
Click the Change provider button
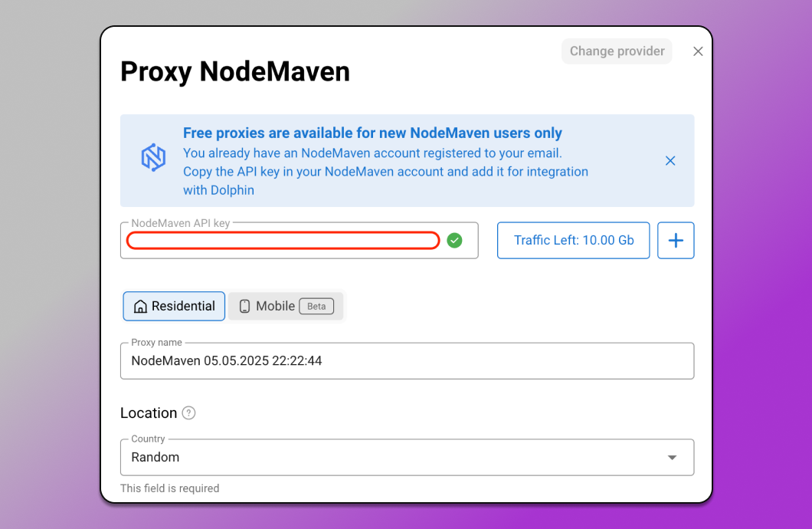click(617, 51)
